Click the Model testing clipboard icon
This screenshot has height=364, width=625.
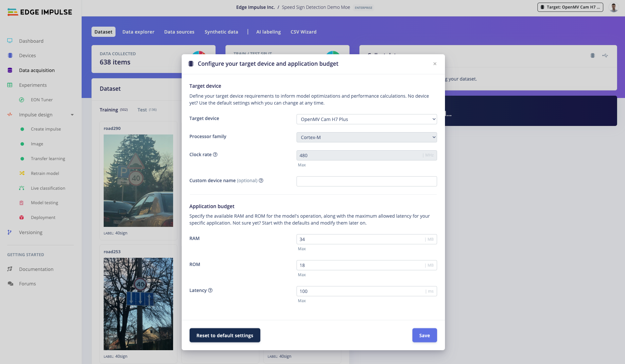[x=21, y=203]
